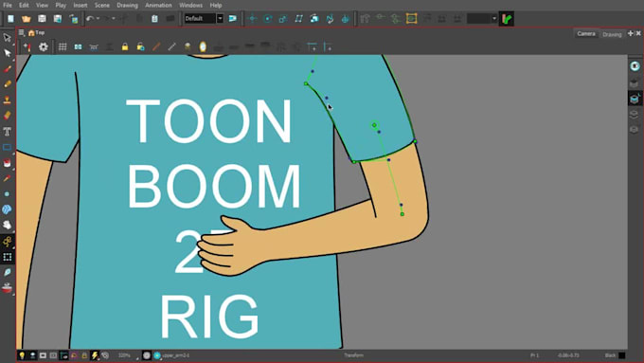Viewport: 644px width, 363px height.
Task: Select the Scale tool in top toolbar
Action: point(282,19)
